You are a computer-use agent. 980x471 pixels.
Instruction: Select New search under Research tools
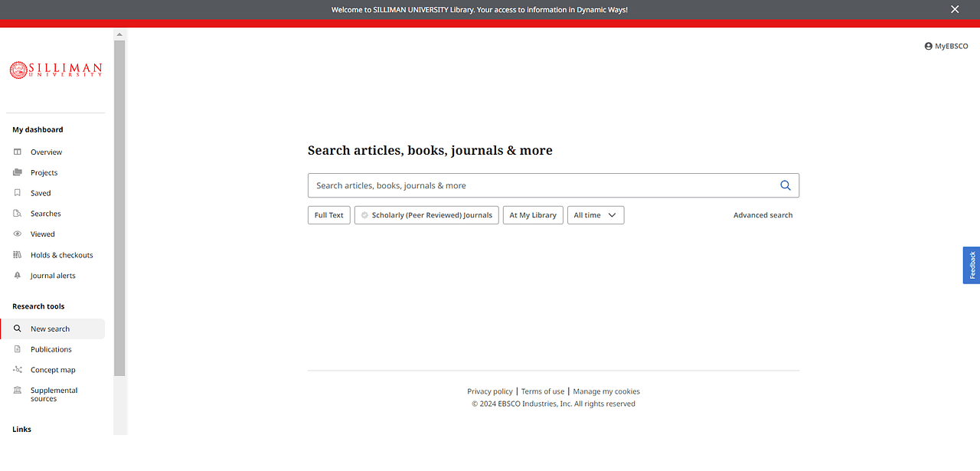pyautogui.click(x=48, y=329)
